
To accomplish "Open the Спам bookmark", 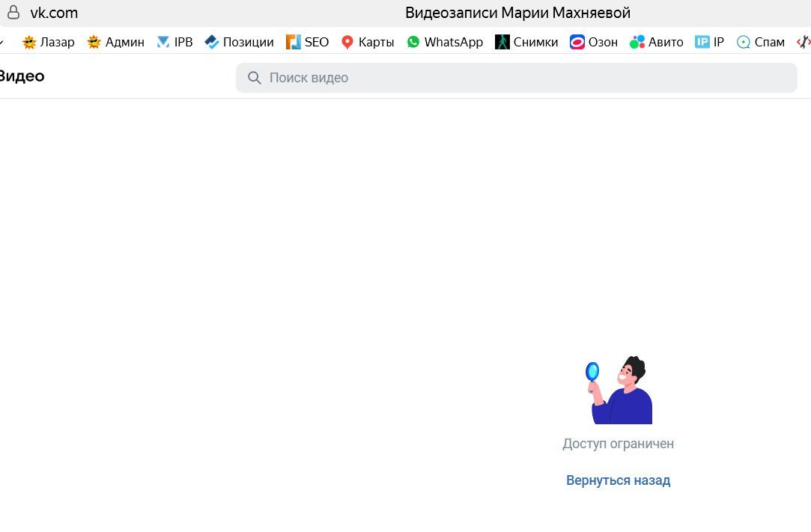I will pyautogui.click(x=761, y=42).
